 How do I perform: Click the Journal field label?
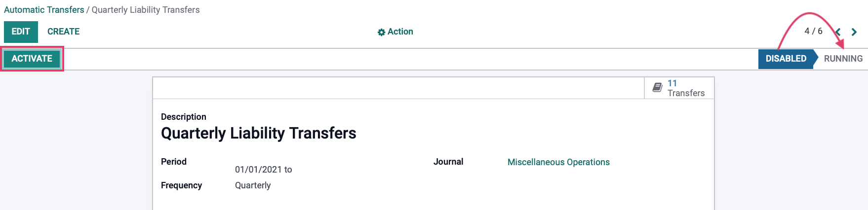click(448, 162)
